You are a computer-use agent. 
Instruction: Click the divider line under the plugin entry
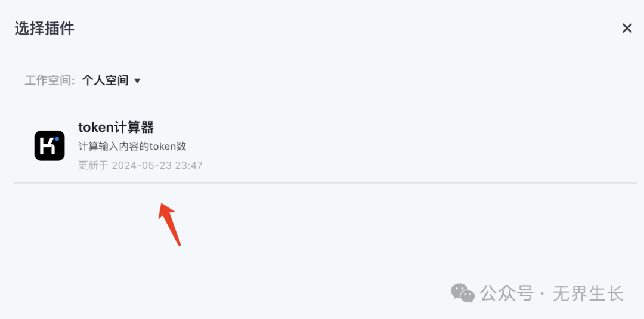pos(326,183)
